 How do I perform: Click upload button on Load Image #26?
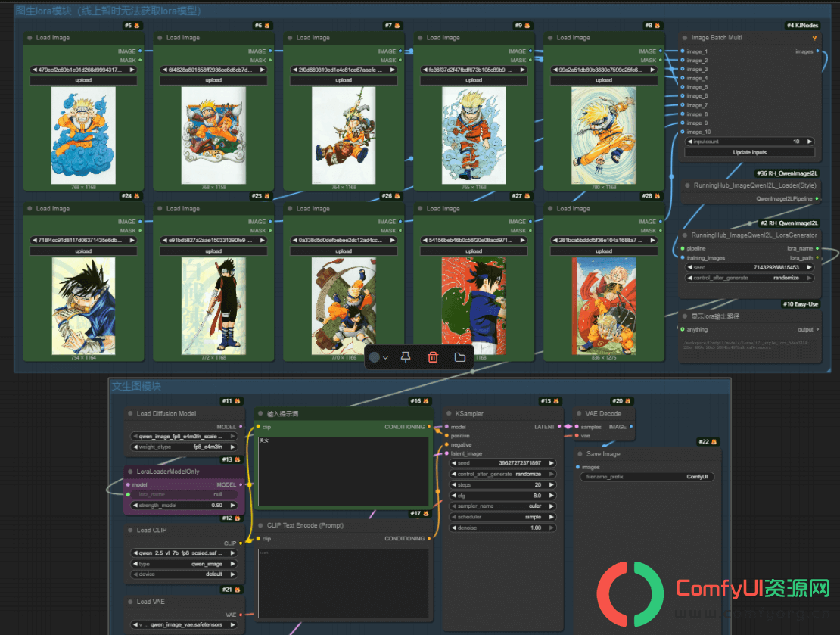click(344, 251)
